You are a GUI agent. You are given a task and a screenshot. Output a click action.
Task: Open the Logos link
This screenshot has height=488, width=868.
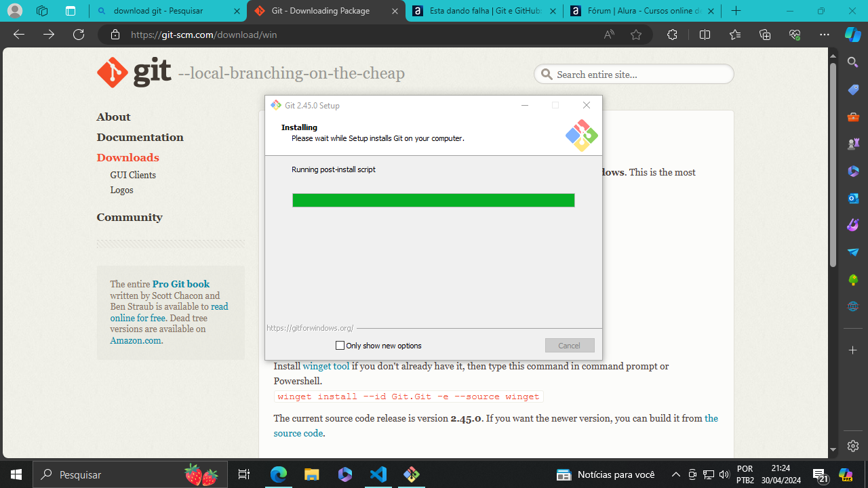click(121, 190)
